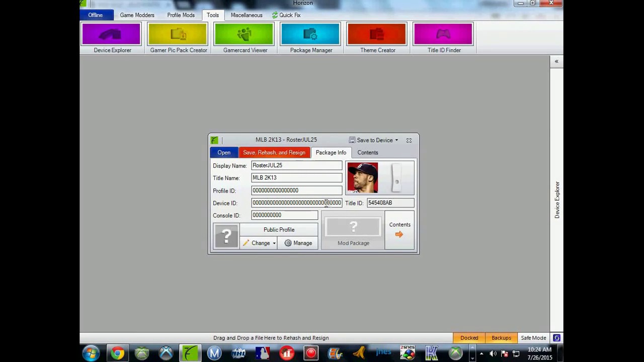Click the Horizon app icon in taskbar
This screenshot has height=362, width=644.
coord(190,353)
